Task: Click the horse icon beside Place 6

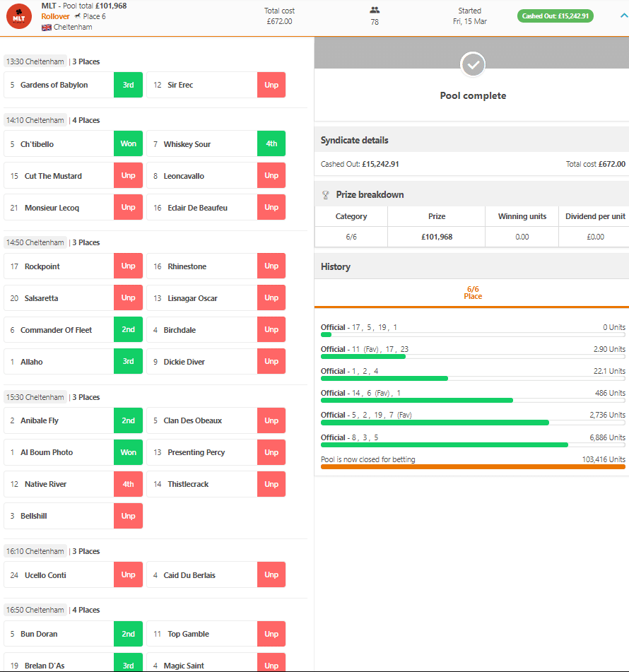Action: (77, 16)
